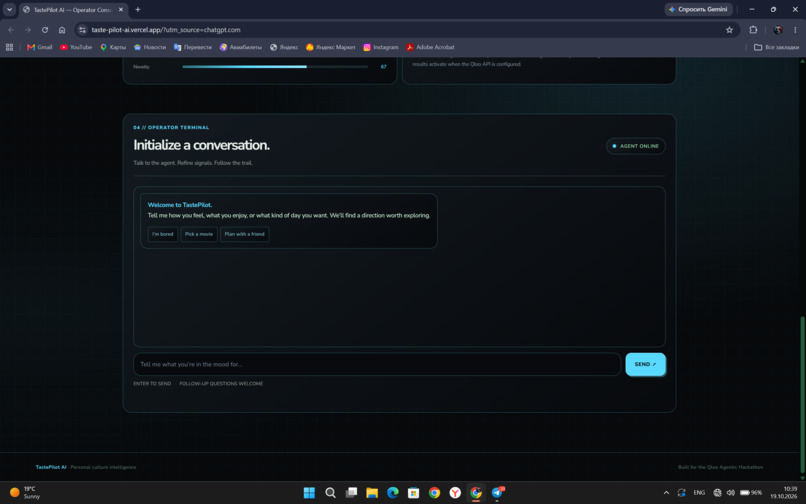Open Microsoft Store from taskbar
This screenshot has width=806, height=504.
(413, 493)
